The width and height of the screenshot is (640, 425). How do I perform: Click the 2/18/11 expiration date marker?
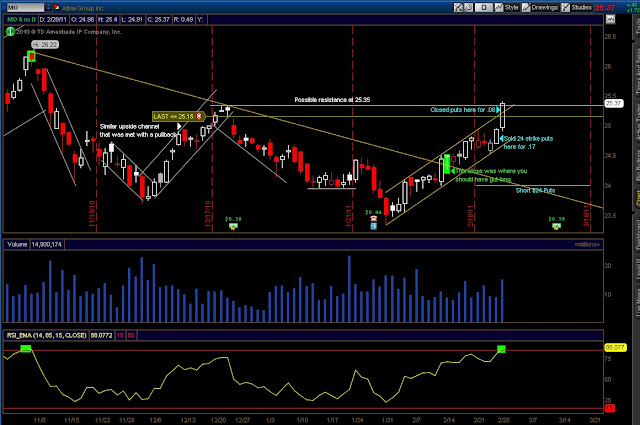(470, 216)
